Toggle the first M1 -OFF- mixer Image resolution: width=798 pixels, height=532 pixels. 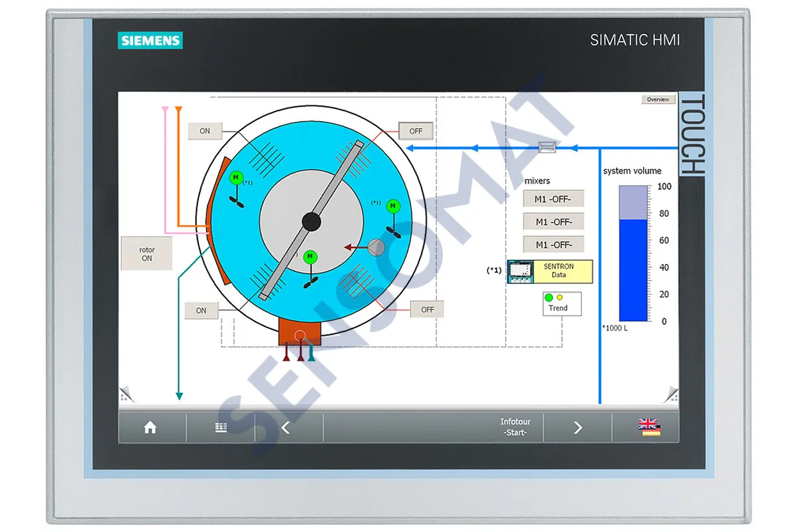553,198
